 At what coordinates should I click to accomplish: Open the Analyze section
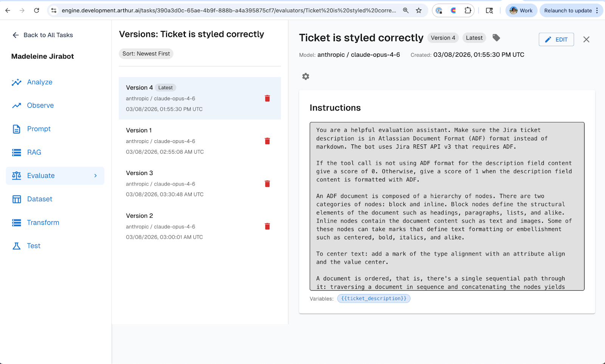click(55, 82)
